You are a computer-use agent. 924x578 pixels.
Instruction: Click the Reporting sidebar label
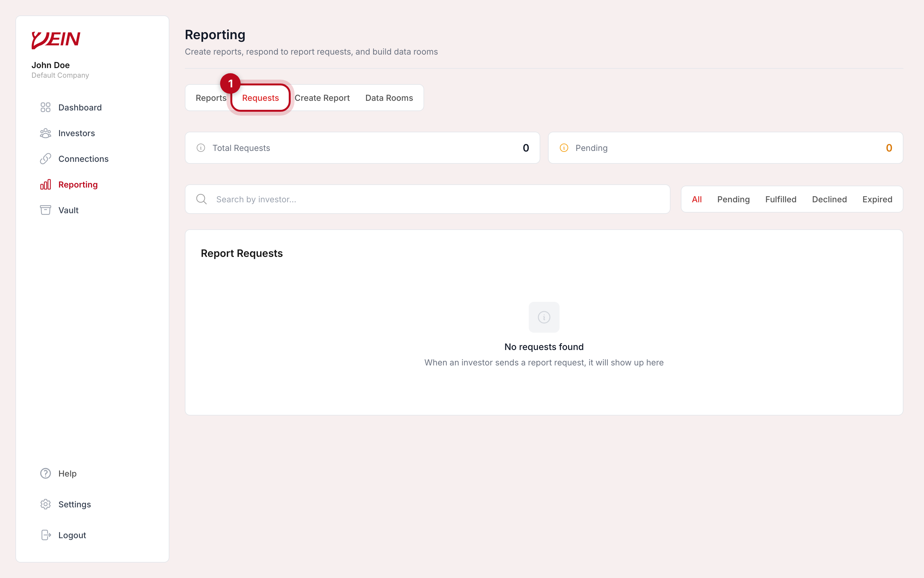coord(78,185)
